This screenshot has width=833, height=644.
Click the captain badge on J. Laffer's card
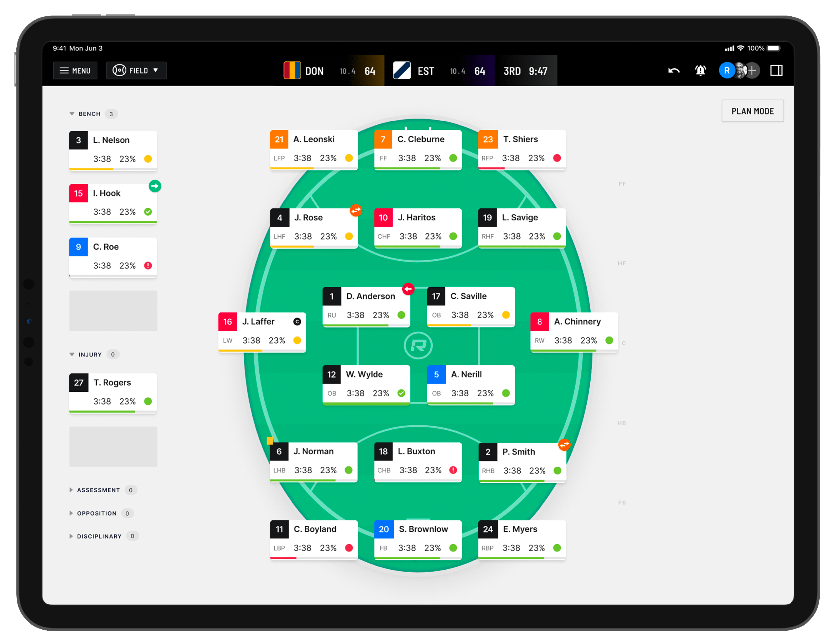coord(297,321)
